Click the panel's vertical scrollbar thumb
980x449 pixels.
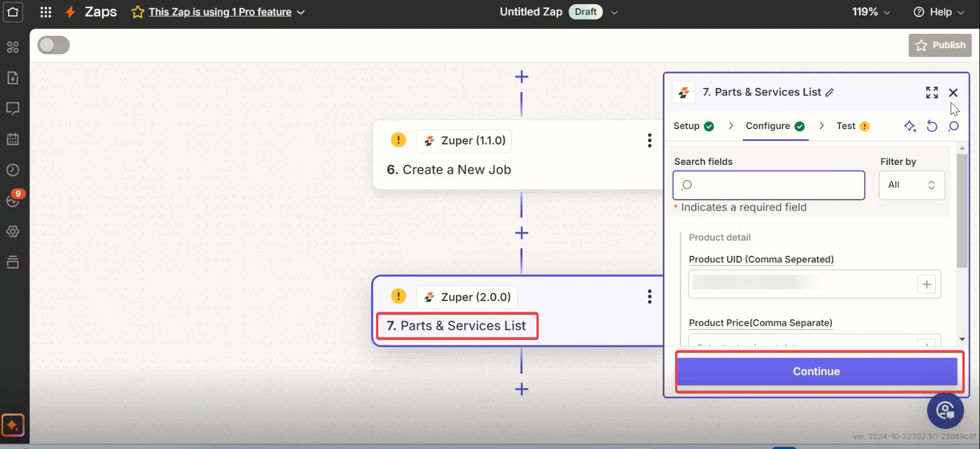962,211
